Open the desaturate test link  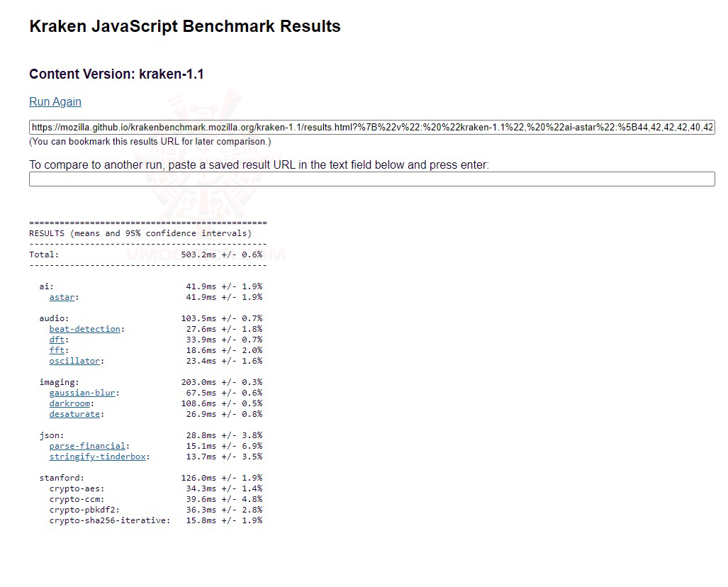74,414
